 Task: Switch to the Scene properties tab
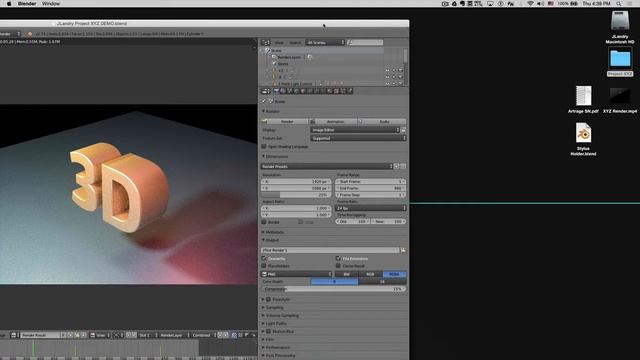point(290,91)
